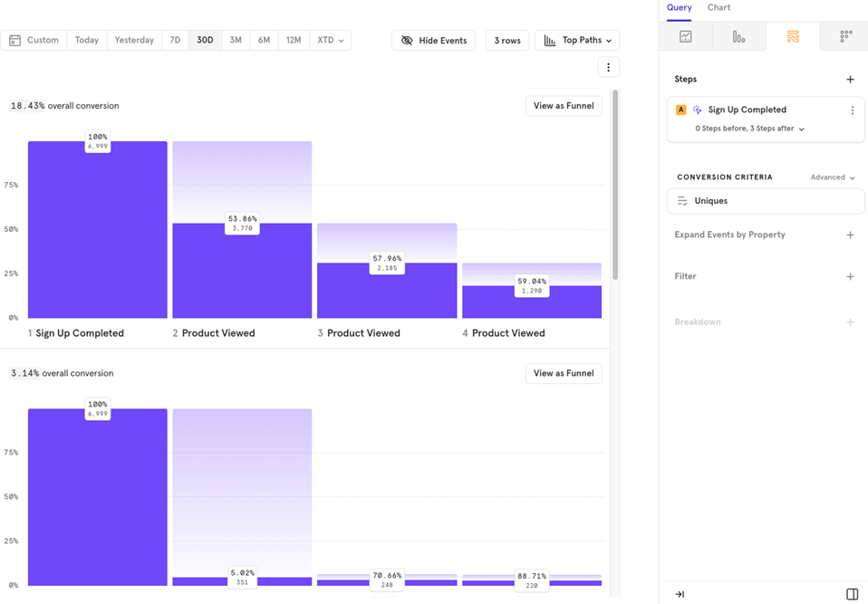The image size is (868, 604).
Task: Select the Retention report type icon
Action: [x=845, y=37]
